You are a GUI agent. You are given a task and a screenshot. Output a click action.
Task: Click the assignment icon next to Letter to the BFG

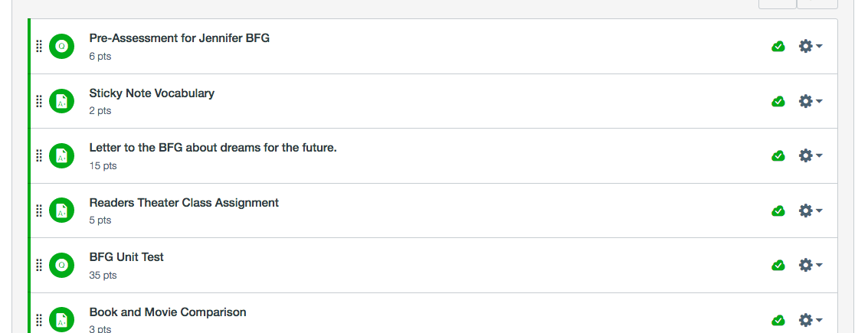62,155
